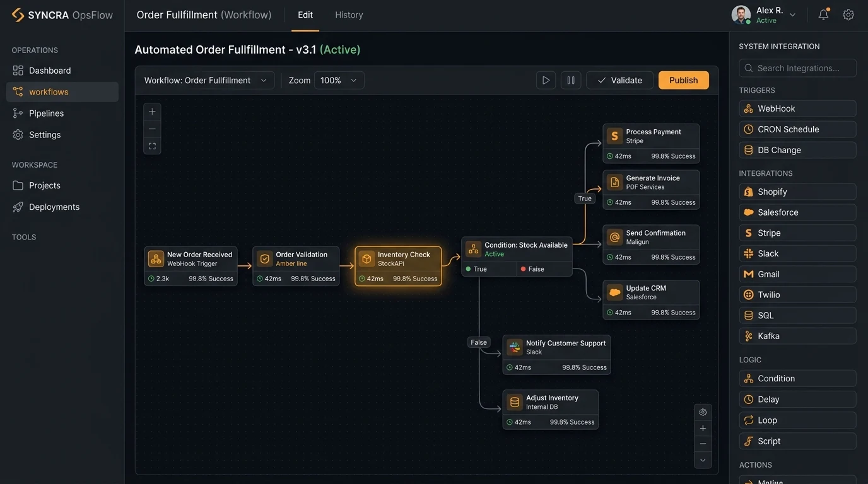This screenshot has width=868, height=484.
Task: Click the PDF icon on Generate Invoice node
Action: [x=614, y=182]
